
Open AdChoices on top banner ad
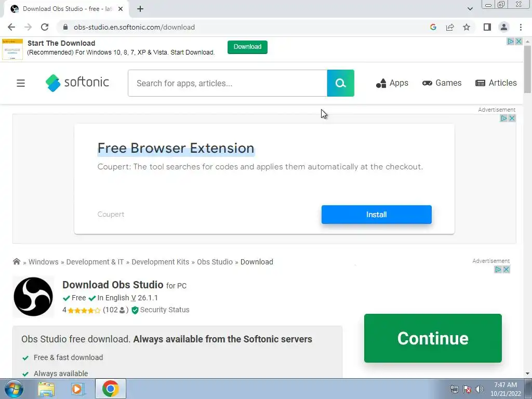(511, 42)
